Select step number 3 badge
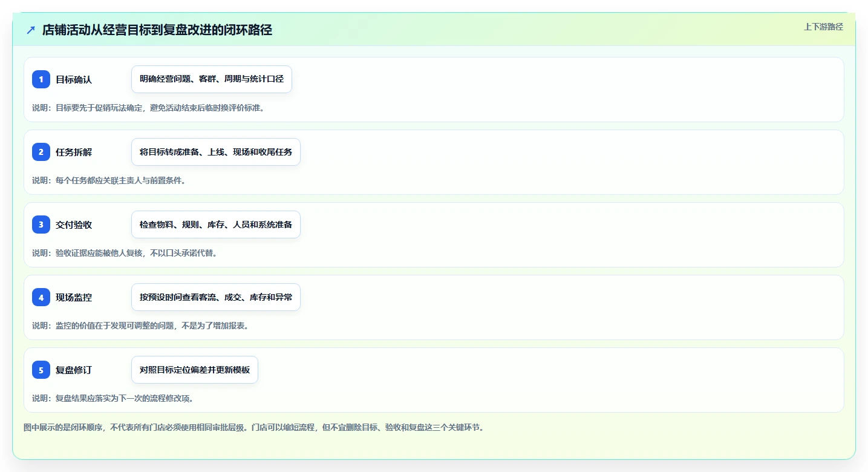This screenshot has height=472, width=868. click(41, 225)
